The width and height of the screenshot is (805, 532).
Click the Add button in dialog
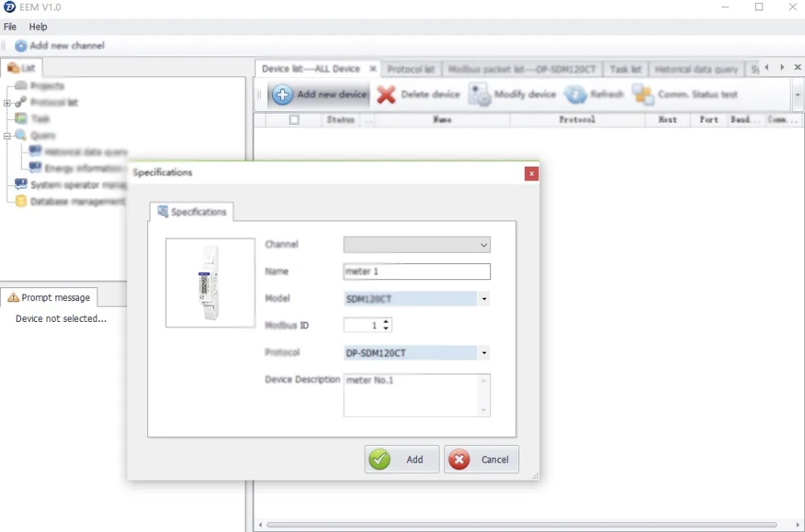point(402,459)
